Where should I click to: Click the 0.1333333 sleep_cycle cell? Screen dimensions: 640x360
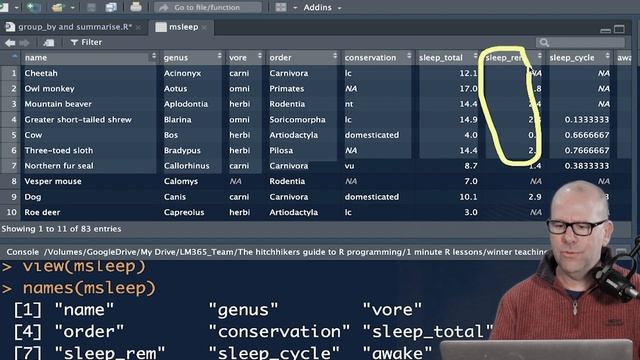point(587,120)
